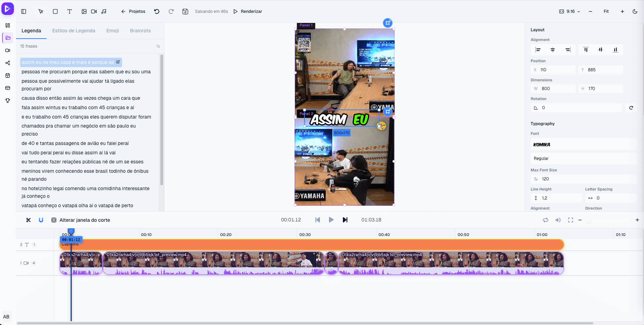Image resolution: width=644 pixels, height=325 pixels.
Task: Mute the preview volume
Action: pyautogui.click(x=558, y=220)
